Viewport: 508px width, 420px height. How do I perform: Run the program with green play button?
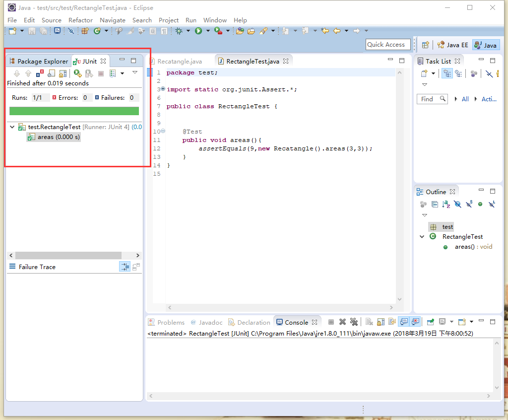click(198, 31)
